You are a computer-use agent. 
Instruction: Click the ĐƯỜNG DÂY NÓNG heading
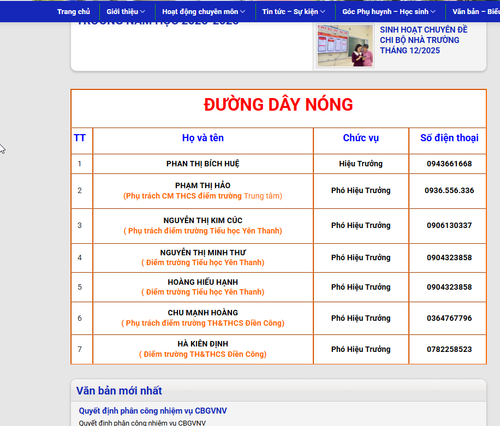click(278, 105)
